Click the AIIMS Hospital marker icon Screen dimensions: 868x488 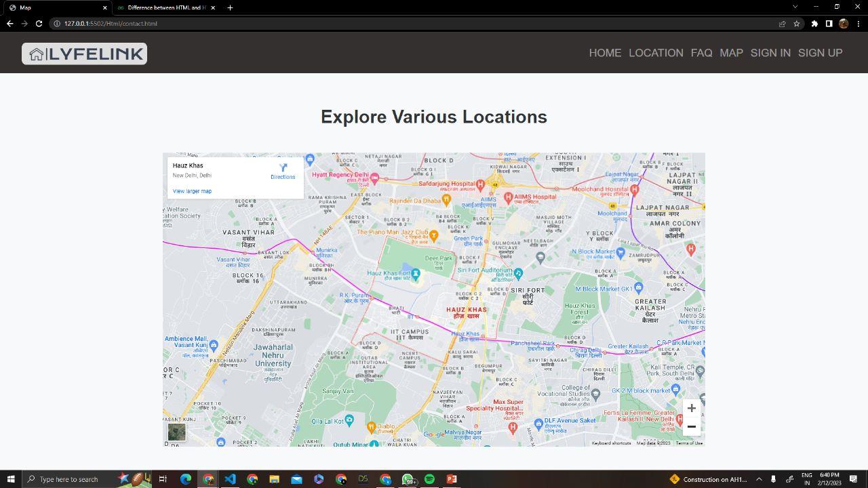(x=509, y=199)
